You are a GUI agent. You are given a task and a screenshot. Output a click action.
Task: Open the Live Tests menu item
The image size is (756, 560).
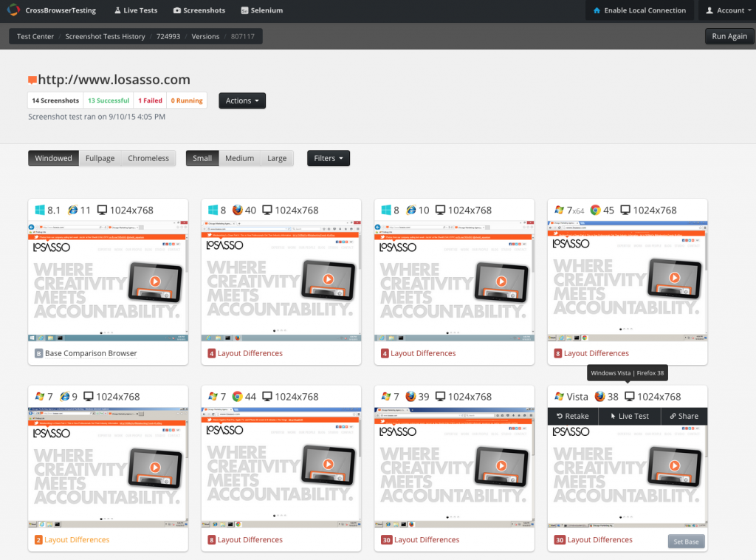tap(136, 10)
